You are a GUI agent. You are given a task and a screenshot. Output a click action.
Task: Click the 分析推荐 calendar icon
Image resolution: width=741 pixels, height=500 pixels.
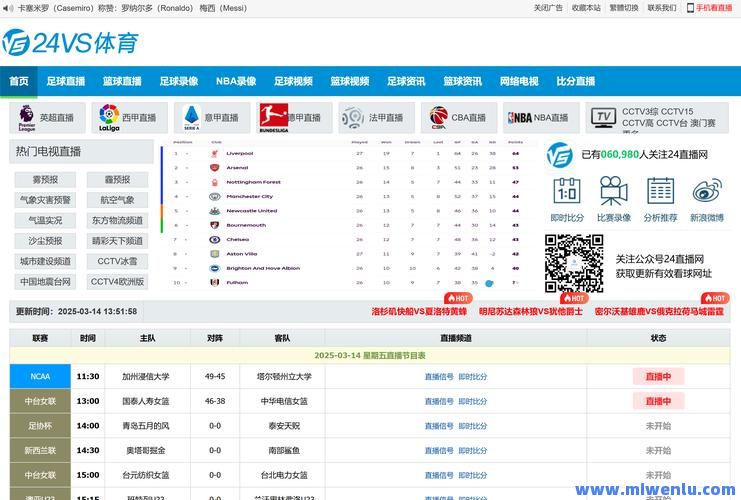coord(660,190)
